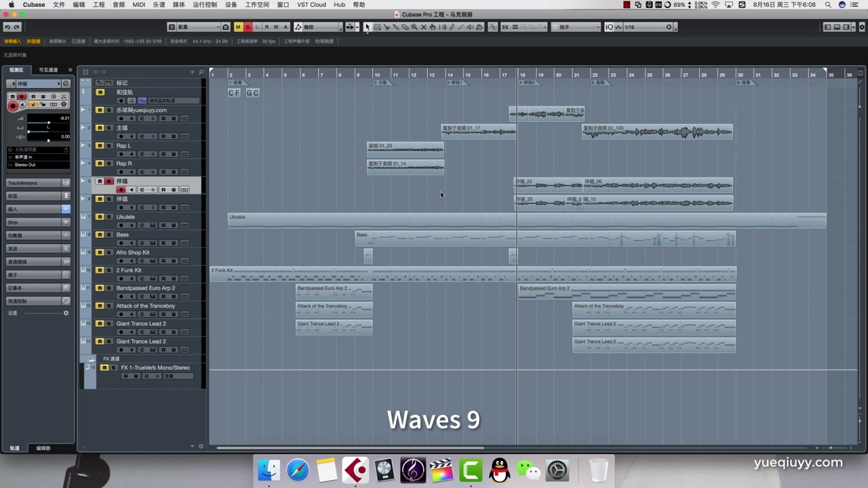Open the 1/16 quantize preset dropdown
The image size is (868, 488).
[x=643, y=27]
